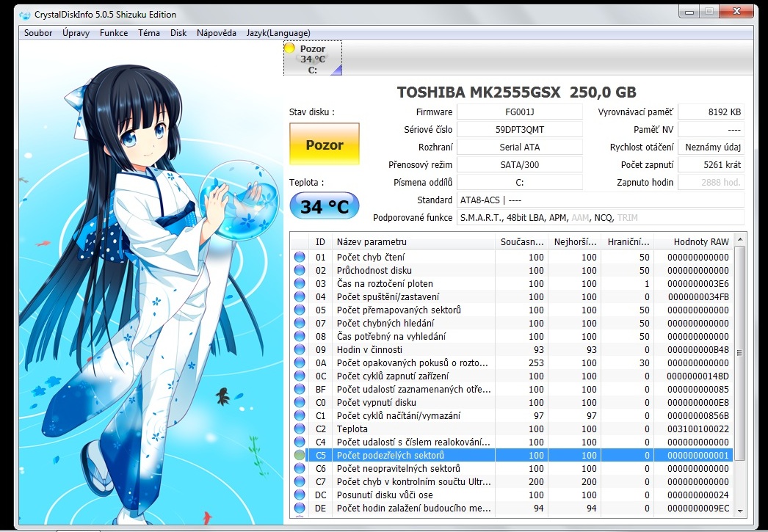
Task: Click the status orb for row BF
Action: coord(300,389)
